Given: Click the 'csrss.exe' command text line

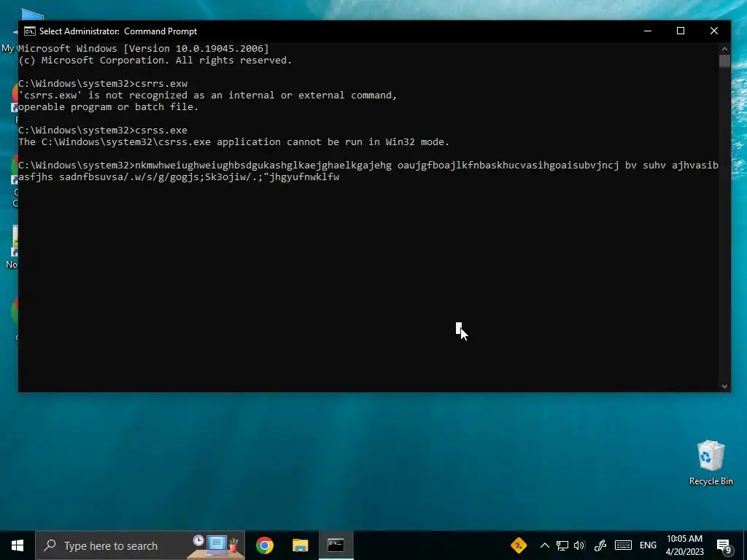Looking at the screenshot, I should pos(102,130).
